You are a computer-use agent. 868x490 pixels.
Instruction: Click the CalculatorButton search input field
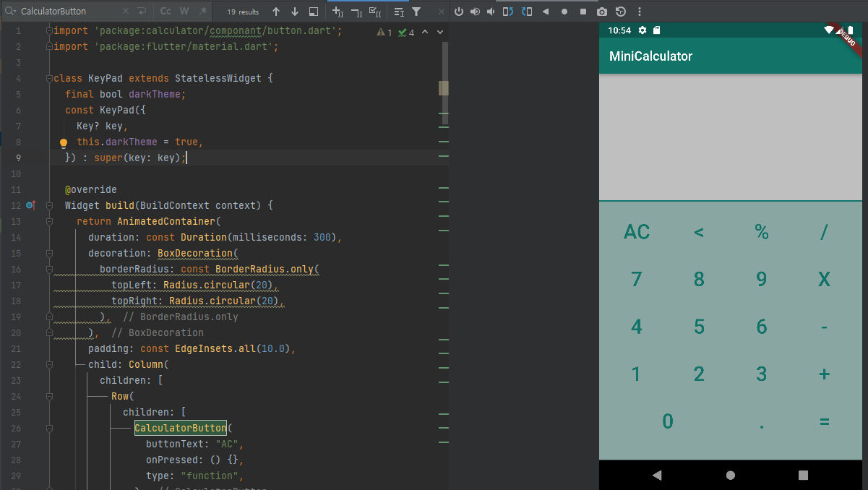pyautogui.click(x=69, y=12)
